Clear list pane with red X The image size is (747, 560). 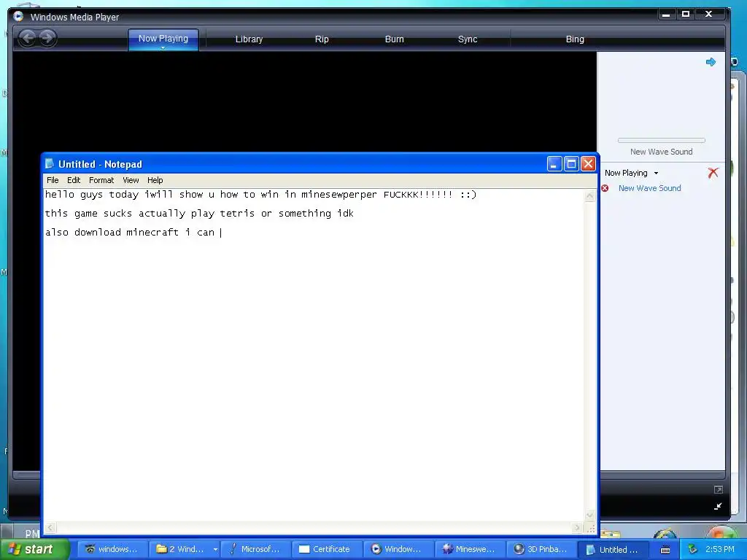point(713,172)
